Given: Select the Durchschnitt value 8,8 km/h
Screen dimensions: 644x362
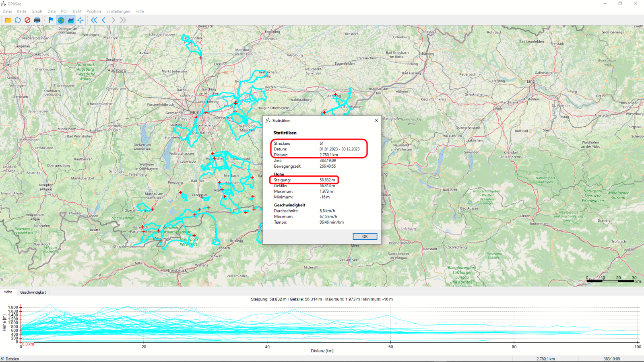Looking at the screenshot, I should click(x=327, y=211).
